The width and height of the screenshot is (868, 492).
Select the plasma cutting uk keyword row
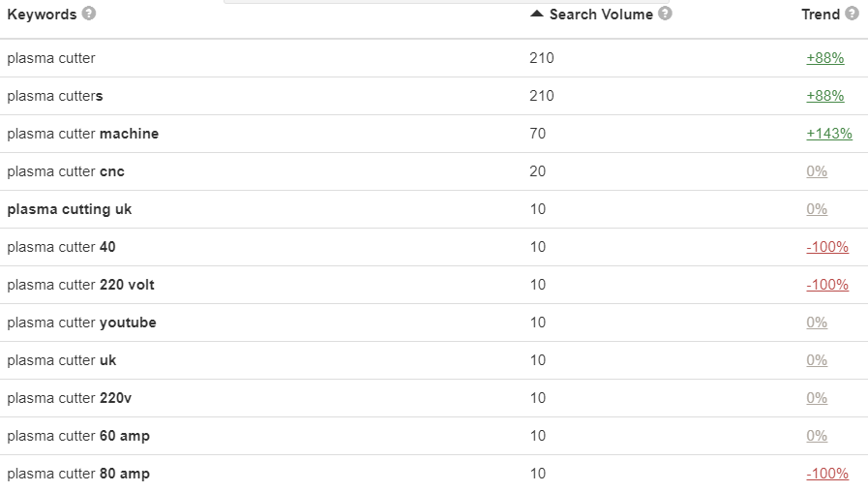tap(69, 209)
